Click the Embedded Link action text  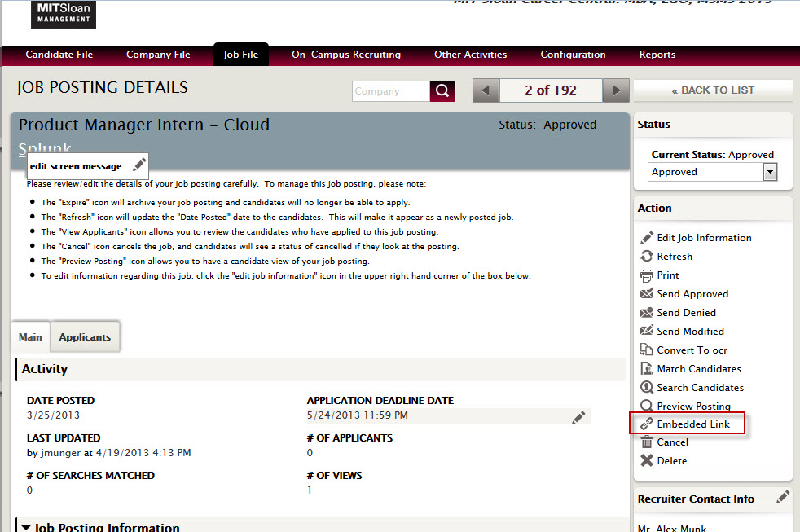click(693, 424)
